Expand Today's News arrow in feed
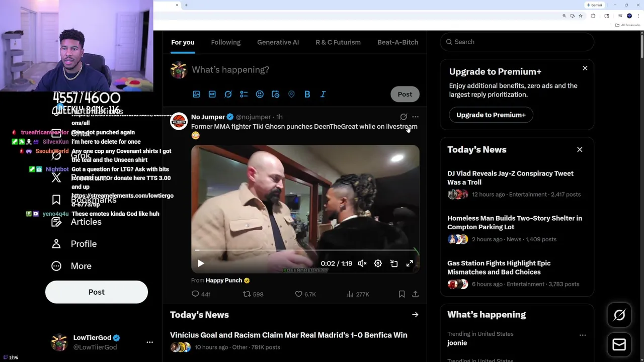Viewport: 644px width, 362px height. tap(415, 315)
